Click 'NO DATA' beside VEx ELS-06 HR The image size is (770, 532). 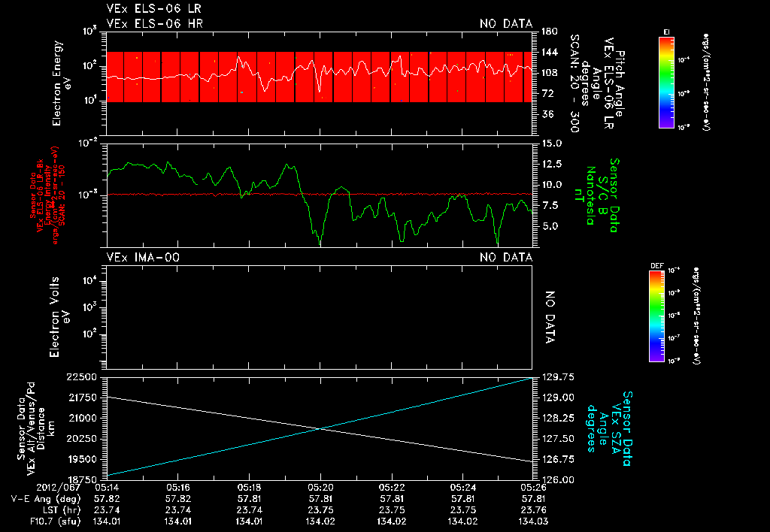point(506,23)
